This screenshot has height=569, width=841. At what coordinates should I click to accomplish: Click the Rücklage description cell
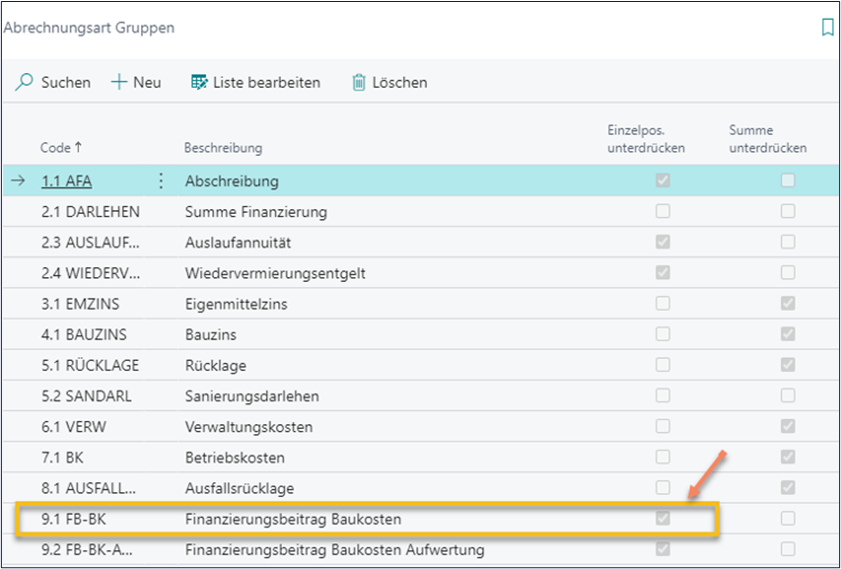coord(216,365)
